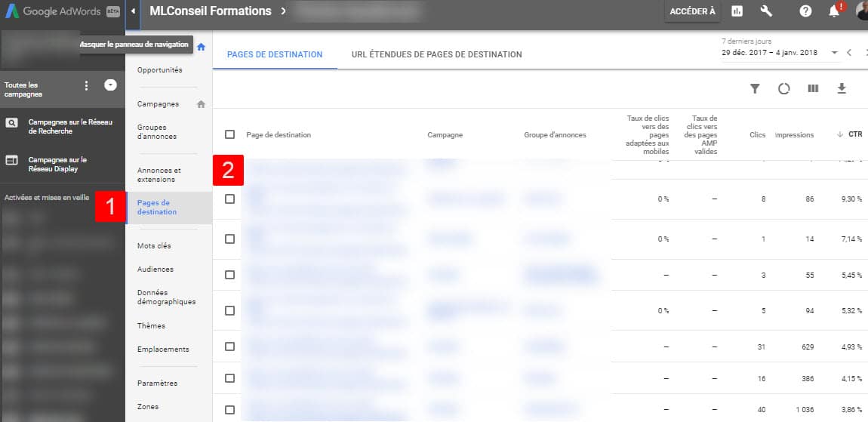
Task: Click the Campagne column header
Action: (x=445, y=134)
